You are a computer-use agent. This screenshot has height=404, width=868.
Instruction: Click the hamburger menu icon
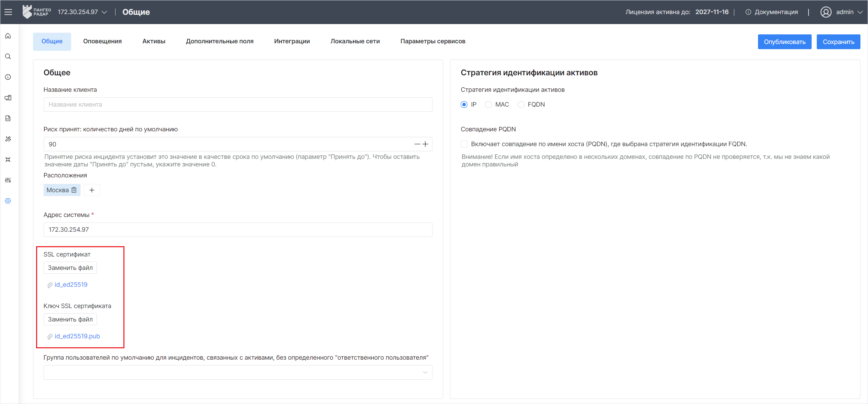point(8,12)
